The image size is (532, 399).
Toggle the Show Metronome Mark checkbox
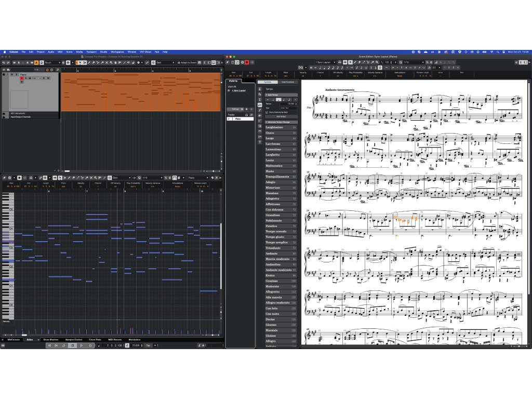[267, 112]
